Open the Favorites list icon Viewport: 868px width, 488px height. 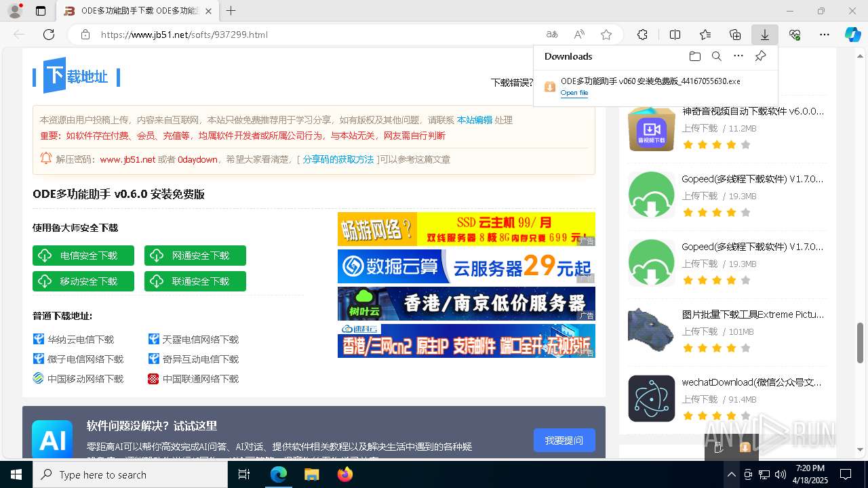(x=705, y=35)
